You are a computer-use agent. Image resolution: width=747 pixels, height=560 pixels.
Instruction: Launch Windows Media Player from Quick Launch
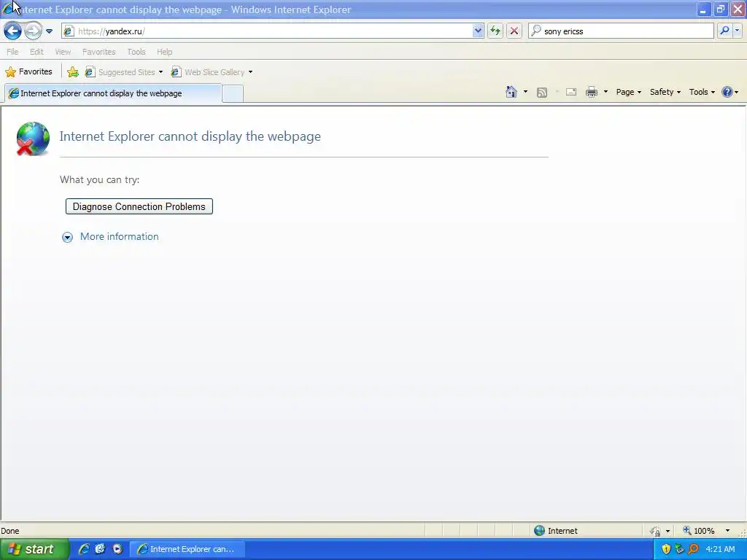[117, 549]
